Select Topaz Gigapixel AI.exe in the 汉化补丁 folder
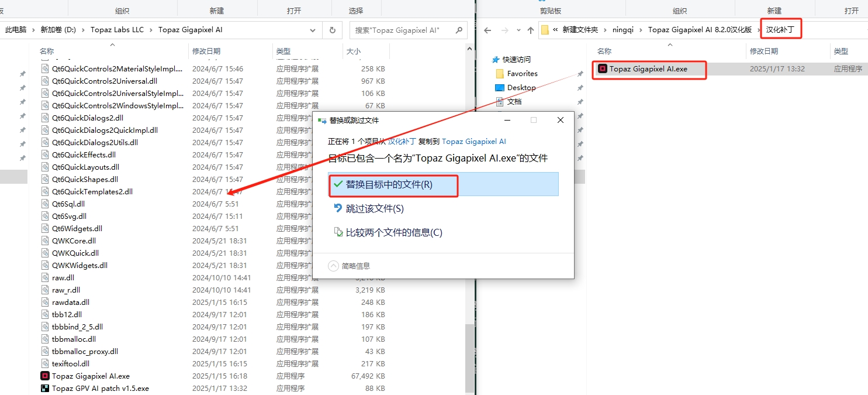The image size is (868, 395). coord(648,68)
